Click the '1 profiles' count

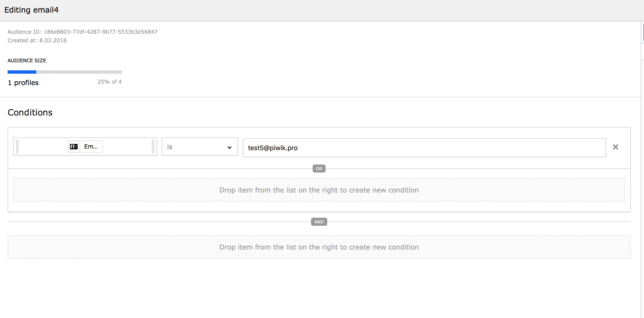(x=23, y=83)
